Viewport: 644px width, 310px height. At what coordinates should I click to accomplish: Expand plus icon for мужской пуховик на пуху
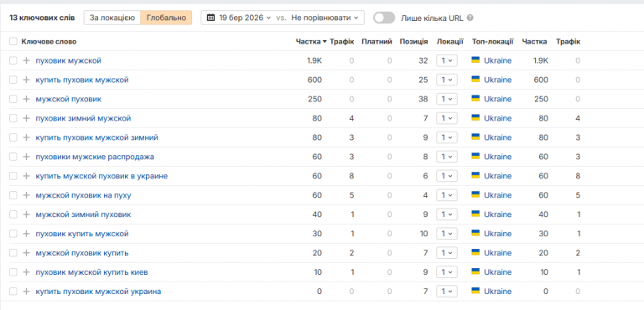pyautogui.click(x=26, y=195)
